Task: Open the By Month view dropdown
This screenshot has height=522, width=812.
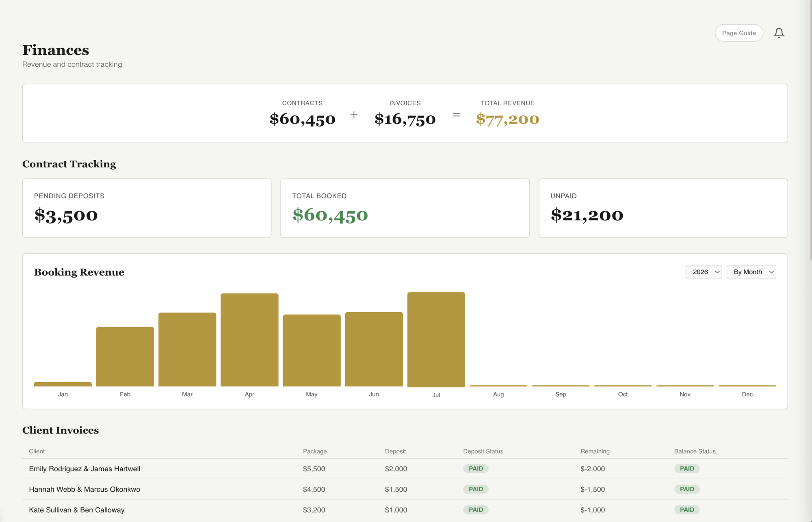Action: (x=751, y=272)
